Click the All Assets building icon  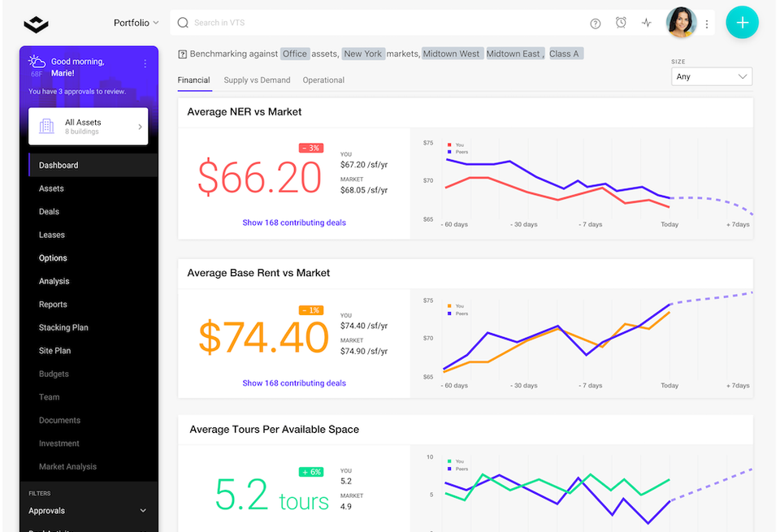tap(47, 126)
